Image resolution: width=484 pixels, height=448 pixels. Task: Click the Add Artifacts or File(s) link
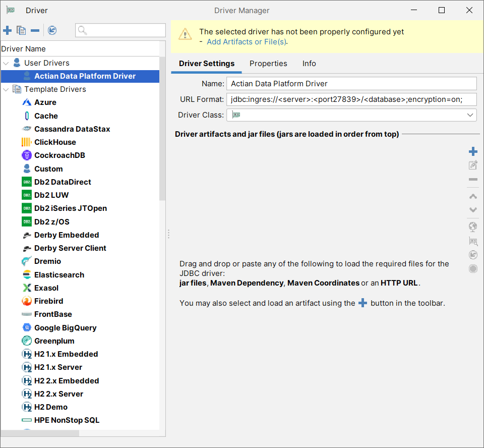(247, 42)
